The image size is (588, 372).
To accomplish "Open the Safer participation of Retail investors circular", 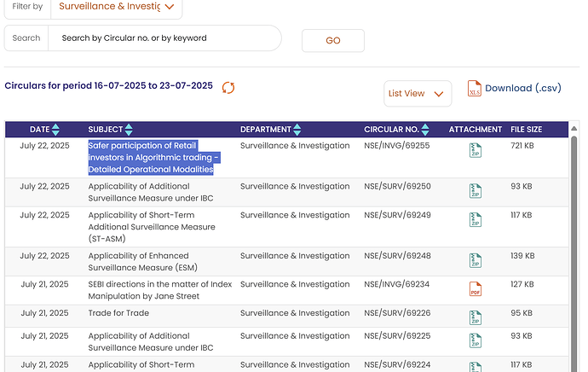I will (x=153, y=157).
